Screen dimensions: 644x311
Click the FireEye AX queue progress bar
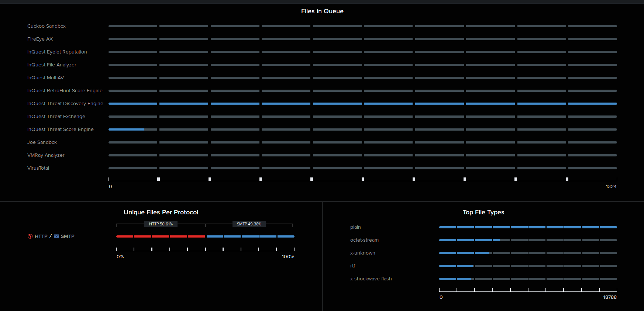coord(363,39)
